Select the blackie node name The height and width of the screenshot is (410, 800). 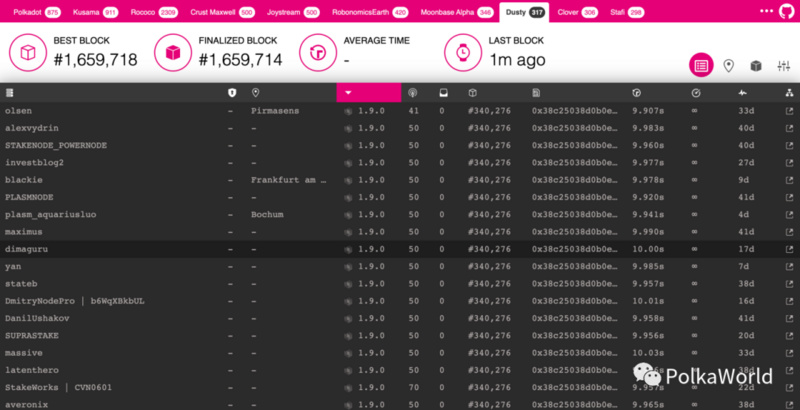point(23,180)
